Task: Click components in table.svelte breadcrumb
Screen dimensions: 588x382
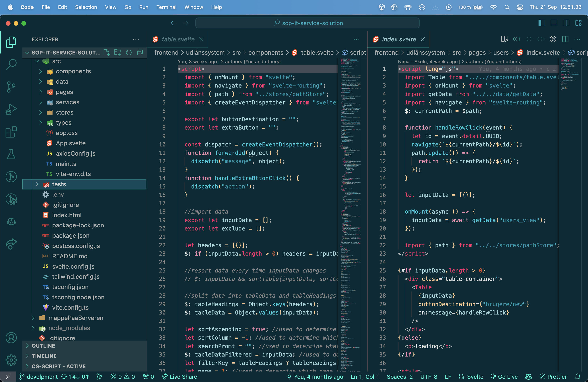Action: click(x=266, y=53)
